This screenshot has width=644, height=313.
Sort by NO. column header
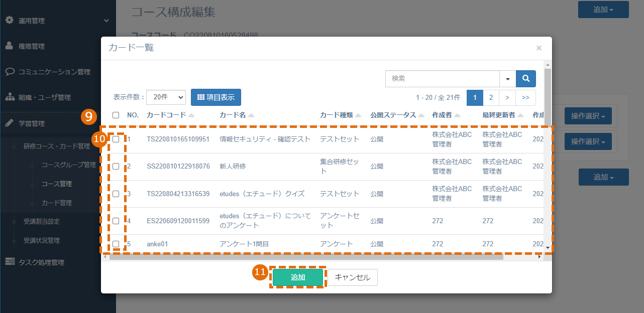tap(133, 115)
